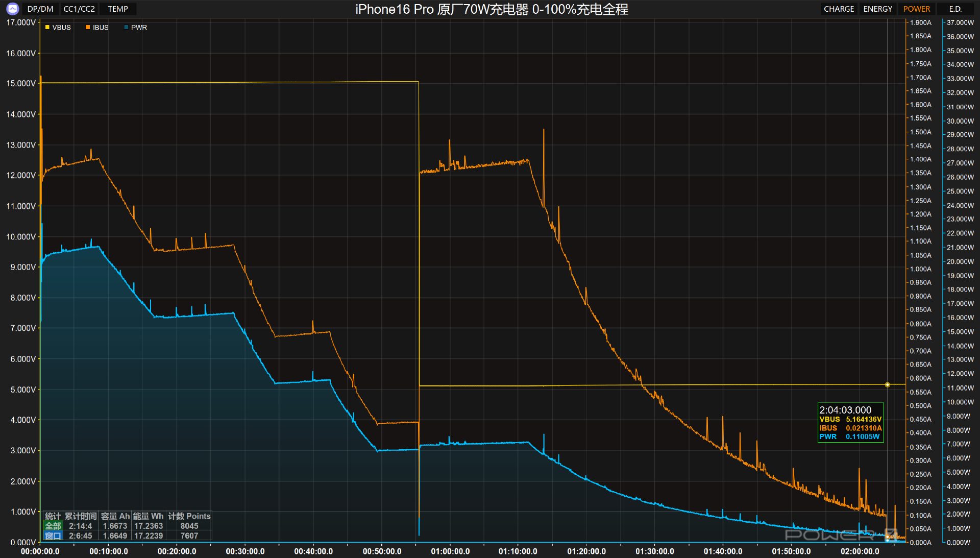Switch to the CC1/CC2 tab

pos(79,9)
